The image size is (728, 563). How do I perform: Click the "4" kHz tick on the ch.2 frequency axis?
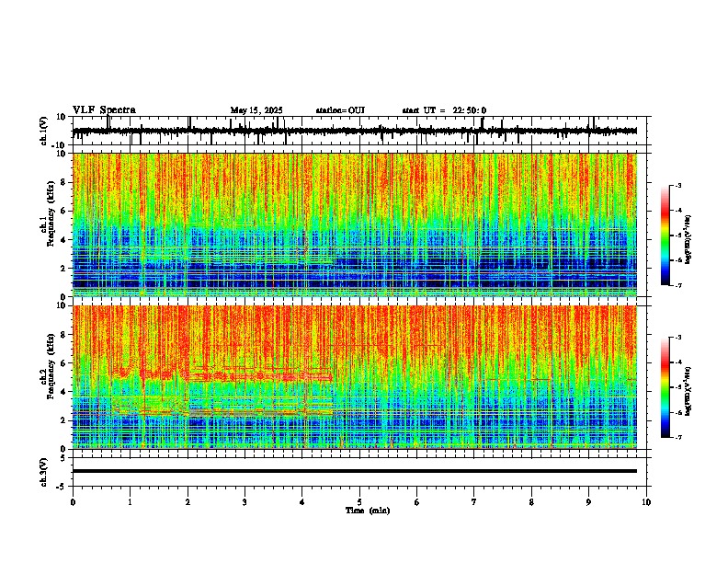tap(63, 392)
